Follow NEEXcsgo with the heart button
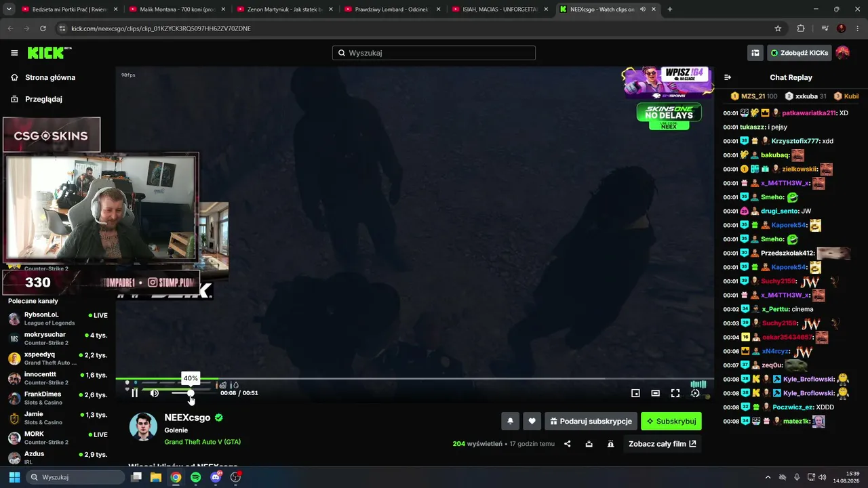The width and height of the screenshot is (868, 488). tap(532, 422)
